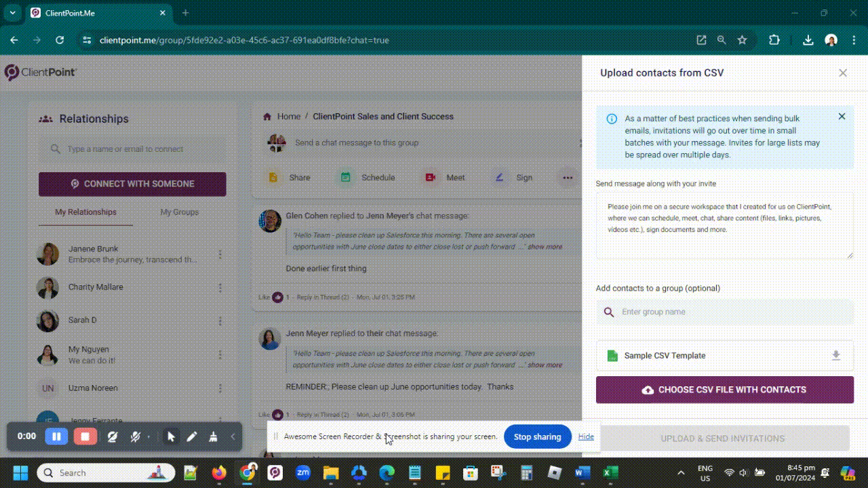Viewport: 868px width, 488px height.
Task: Download the Sample CSV Template
Action: pyautogui.click(x=836, y=355)
